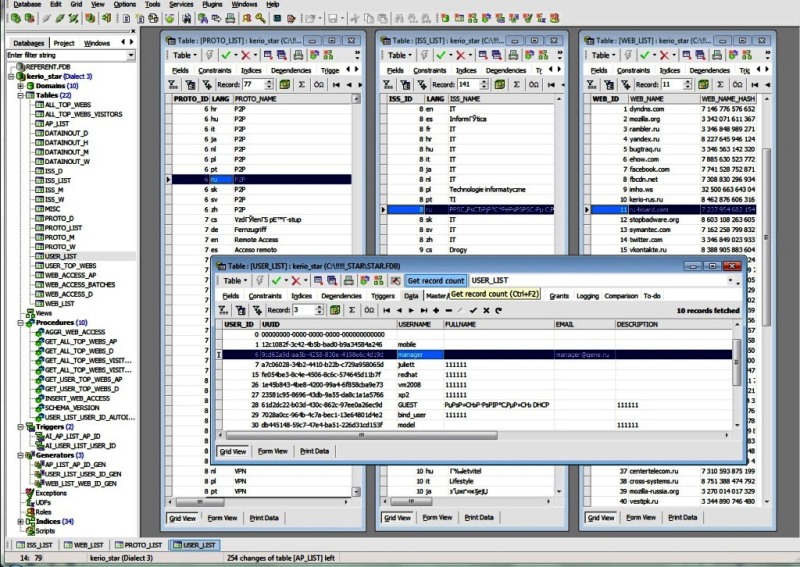Screen dimensions: 800x567
Task: Click the printer icon in main toolbar
Action: (x=230, y=18)
